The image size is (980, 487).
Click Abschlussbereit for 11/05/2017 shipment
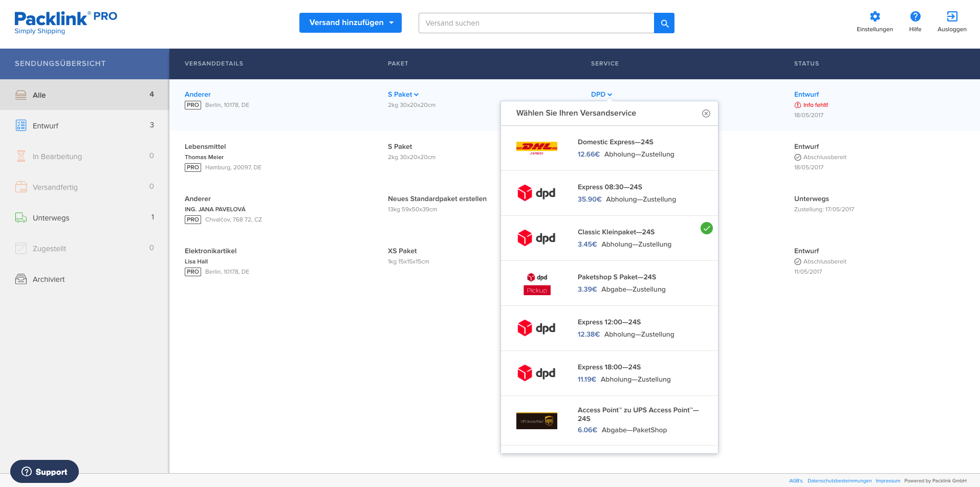point(820,261)
